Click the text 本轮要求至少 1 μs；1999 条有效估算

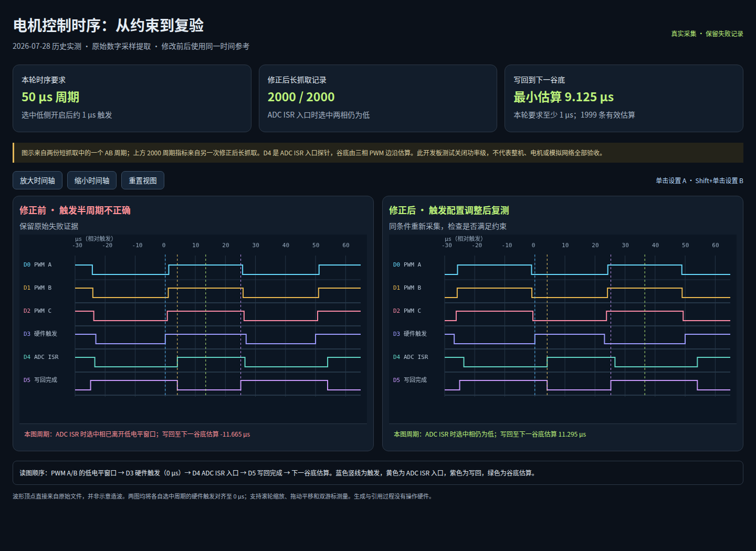pyautogui.click(x=574, y=115)
